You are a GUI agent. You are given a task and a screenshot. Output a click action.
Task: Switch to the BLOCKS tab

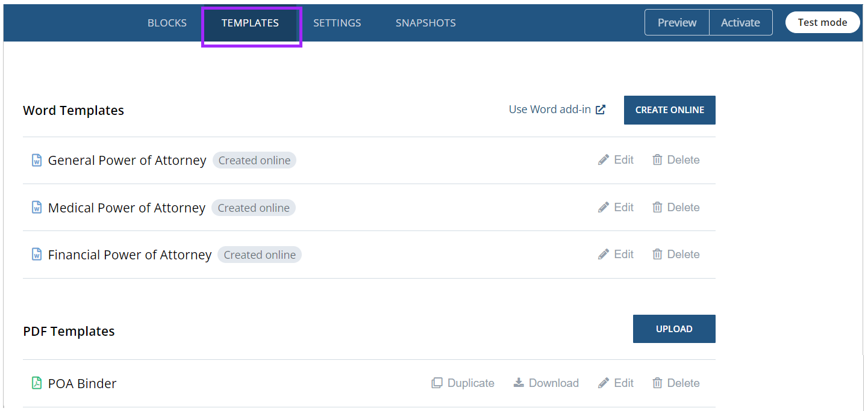click(167, 22)
